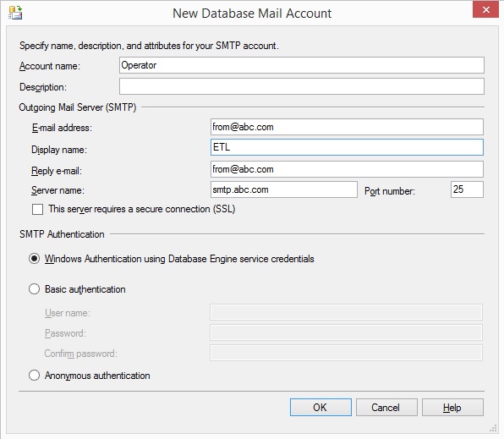Viewport: 504px width, 439px height.
Task: Click the Port number field showing 25
Action: point(467,189)
